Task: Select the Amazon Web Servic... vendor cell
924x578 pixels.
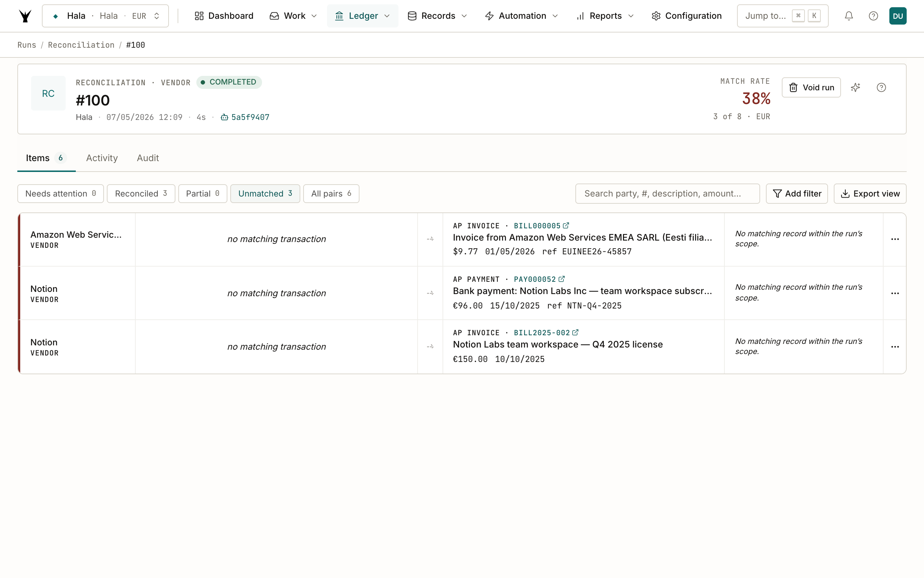Action: coord(78,240)
